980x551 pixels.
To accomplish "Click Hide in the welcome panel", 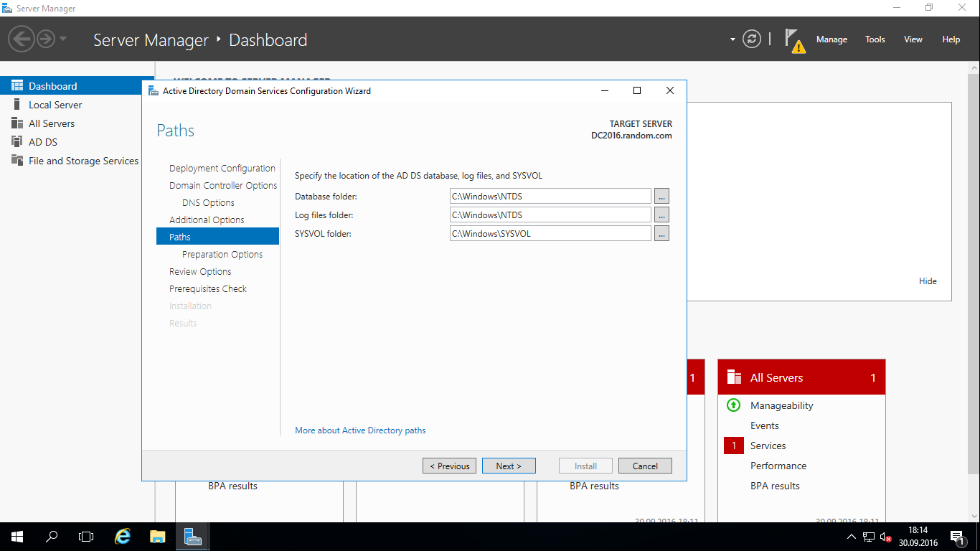I will tap(928, 281).
